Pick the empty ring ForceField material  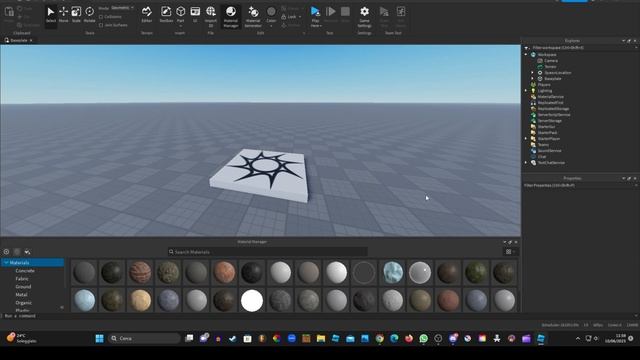click(364, 272)
